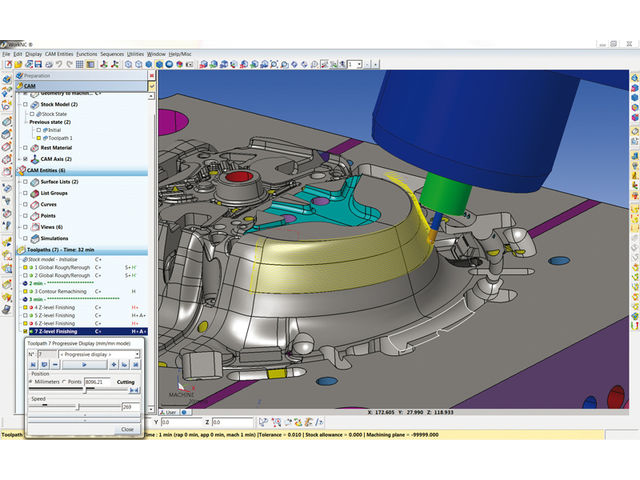640x480 pixels.
Task: Tick the Rest Material checkbox
Action: coord(24,147)
